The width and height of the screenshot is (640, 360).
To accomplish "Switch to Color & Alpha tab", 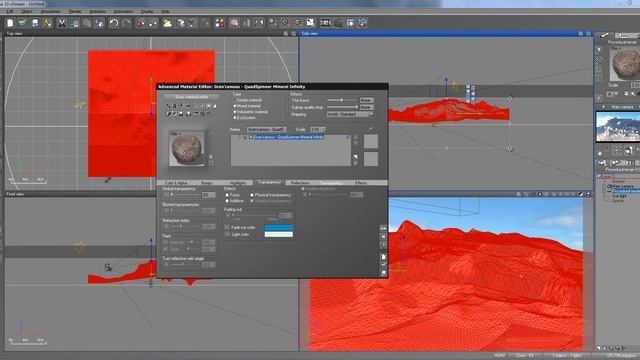I will coord(176,183).
